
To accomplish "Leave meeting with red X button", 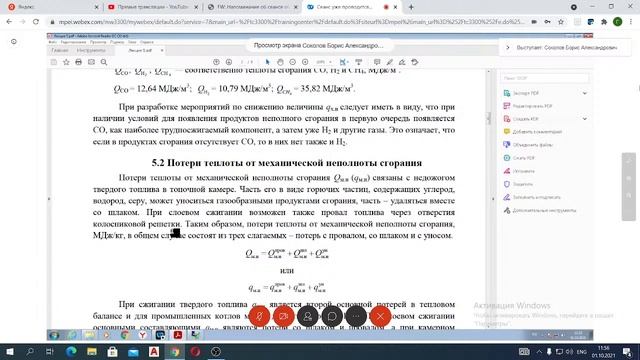I will click(x=380, y=316).
